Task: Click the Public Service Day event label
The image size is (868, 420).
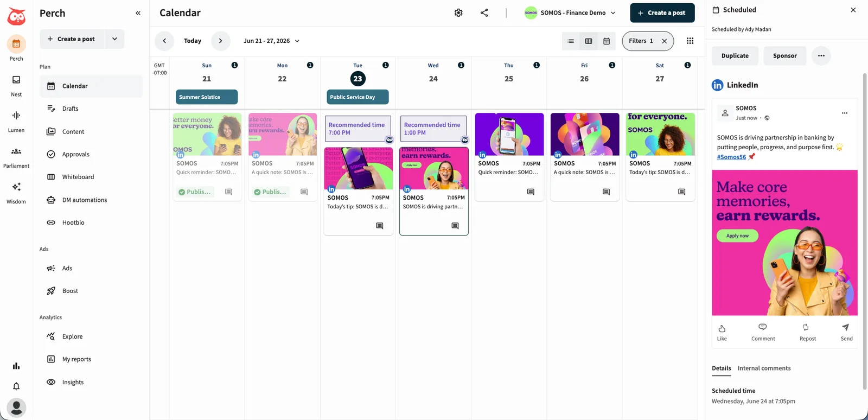Action: click(358, 97)
